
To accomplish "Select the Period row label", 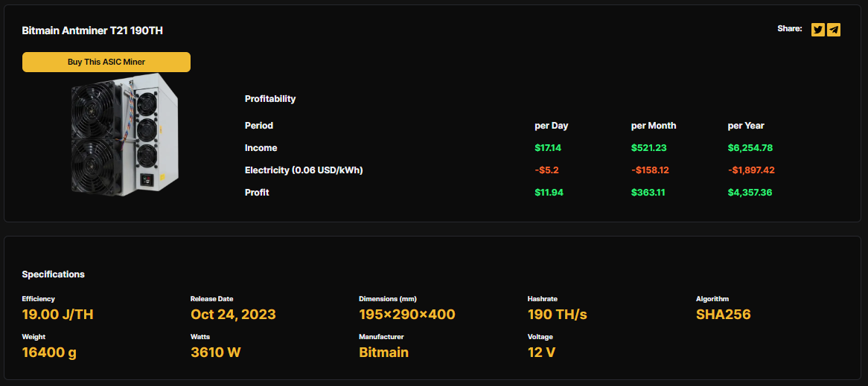I will point(259,126).
